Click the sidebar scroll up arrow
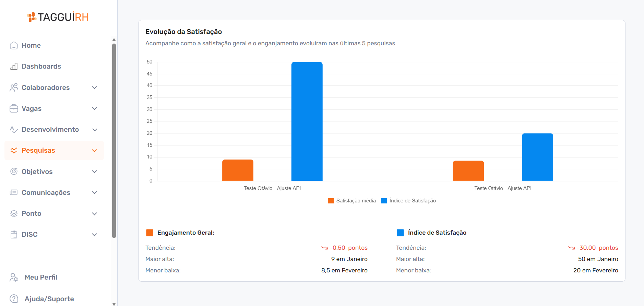 (114, 39)
